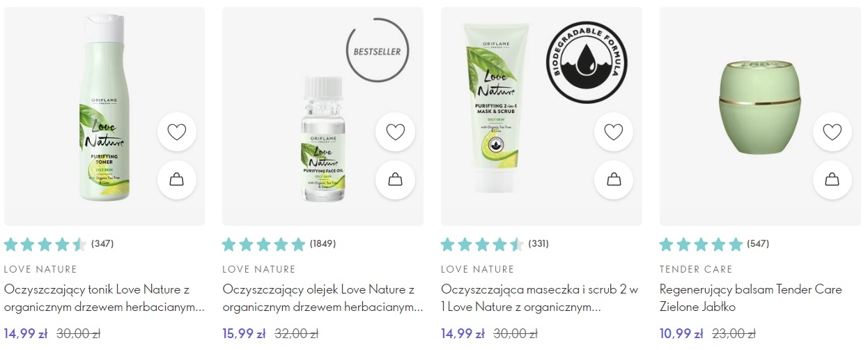Open 'Oczyszczający tonik Love Nature' product link
868x350 pixels.
coord(104,298)
